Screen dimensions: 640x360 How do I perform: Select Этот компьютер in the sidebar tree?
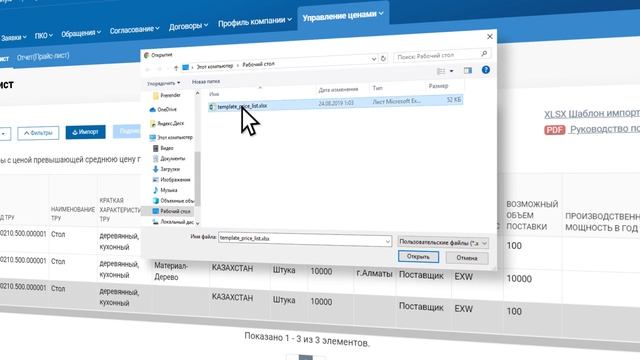tap(171, 138)
